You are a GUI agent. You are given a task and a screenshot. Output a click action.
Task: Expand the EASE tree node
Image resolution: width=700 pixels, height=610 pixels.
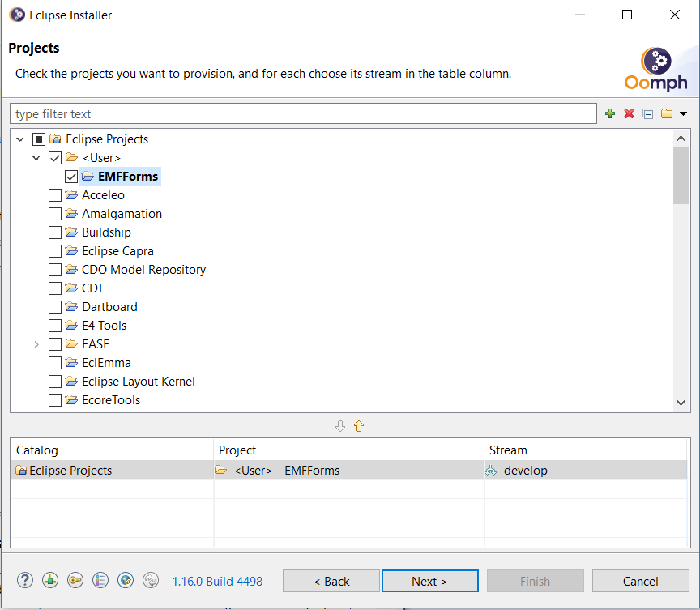pyautogui.click(x=36, y=344)
